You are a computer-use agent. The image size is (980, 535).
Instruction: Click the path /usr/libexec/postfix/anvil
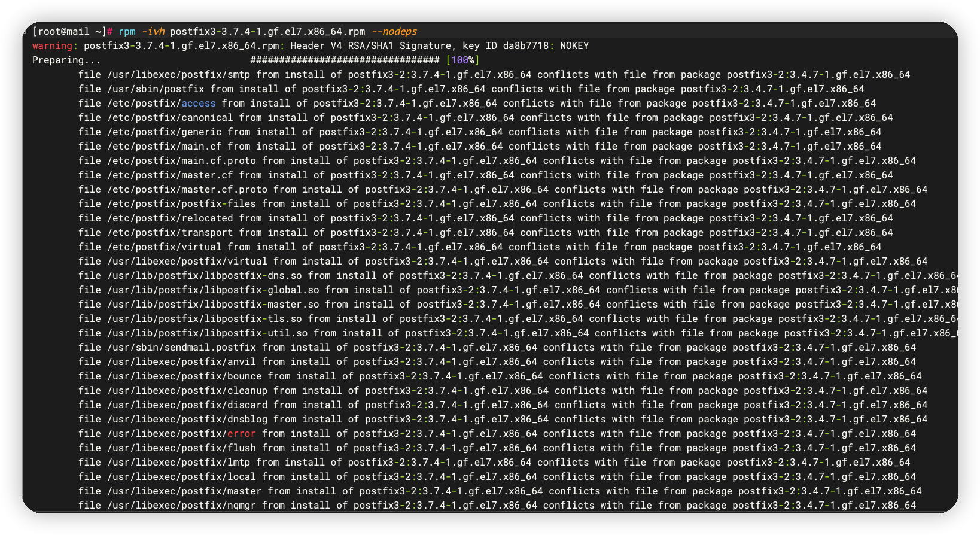click(x=182, y=361)
